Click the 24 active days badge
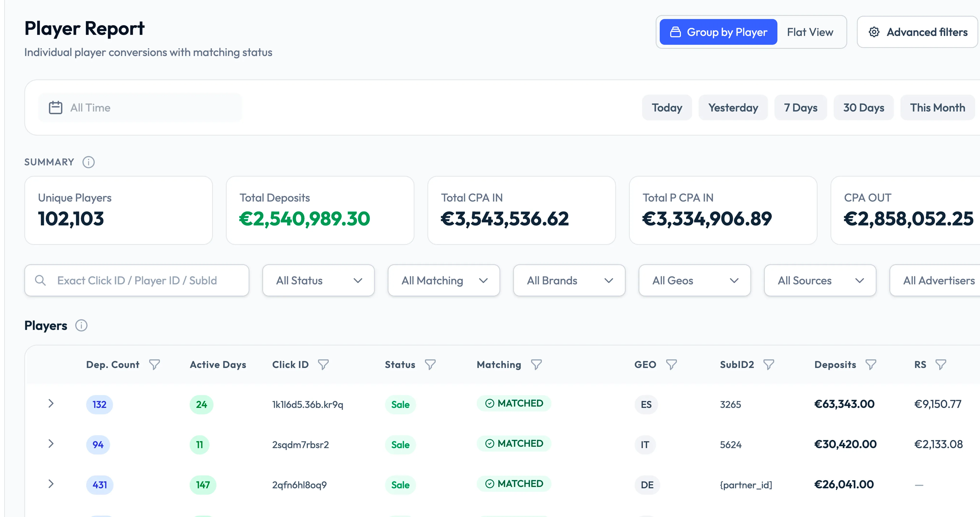The height and width of the screenshot is (517, 980). click(202, 404)
